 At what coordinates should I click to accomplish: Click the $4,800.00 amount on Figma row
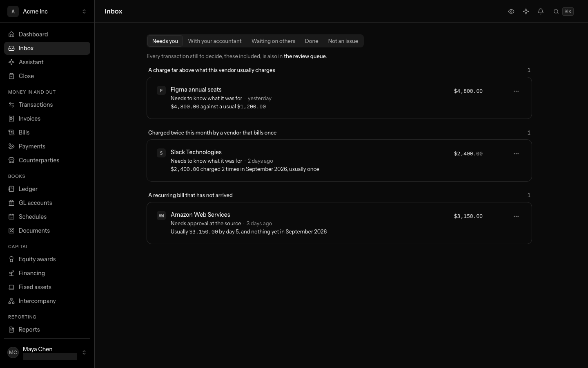click(468, 91)
